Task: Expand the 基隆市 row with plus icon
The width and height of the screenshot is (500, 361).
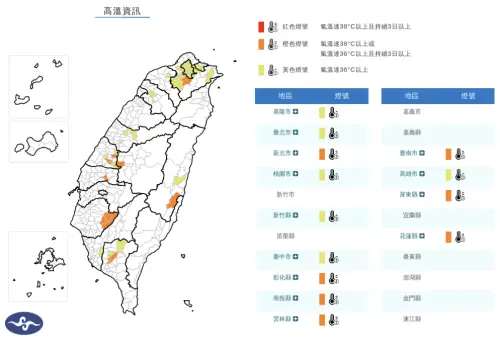Action: (x=295, y=112)
